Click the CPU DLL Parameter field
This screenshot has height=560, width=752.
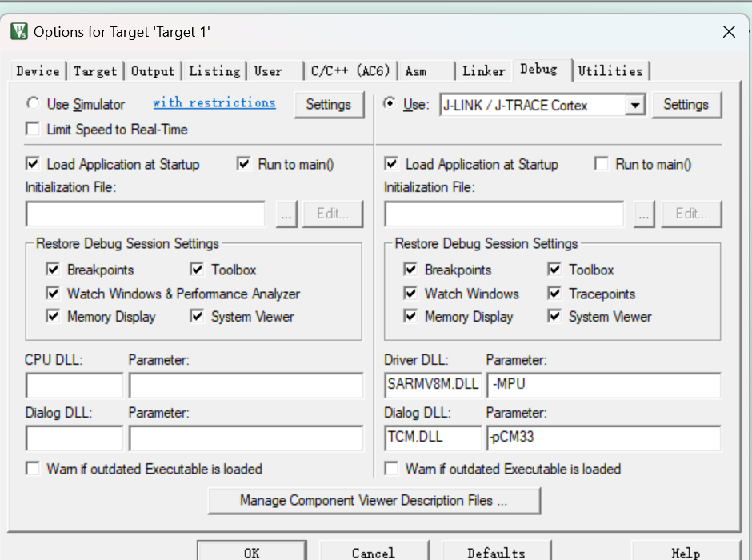tap(246, 386)
